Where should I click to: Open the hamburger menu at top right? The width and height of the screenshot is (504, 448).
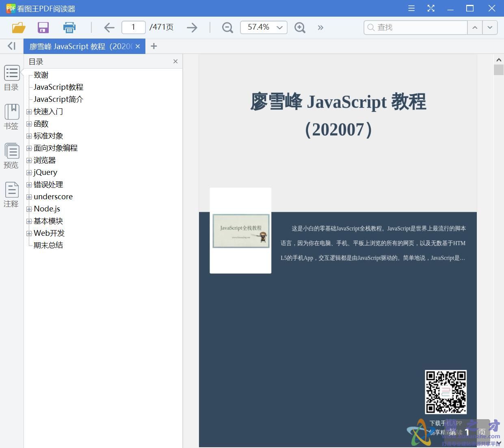[x=411, y=8]
